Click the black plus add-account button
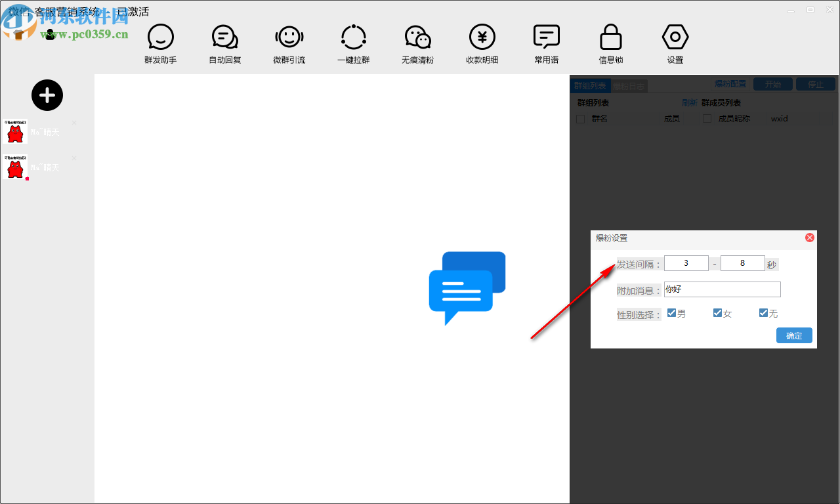Screen dimensions: 840x504 pos(47,96)
